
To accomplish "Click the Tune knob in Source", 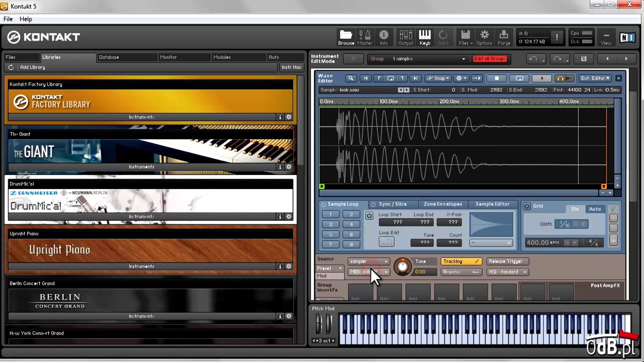I will pos(402,267).
